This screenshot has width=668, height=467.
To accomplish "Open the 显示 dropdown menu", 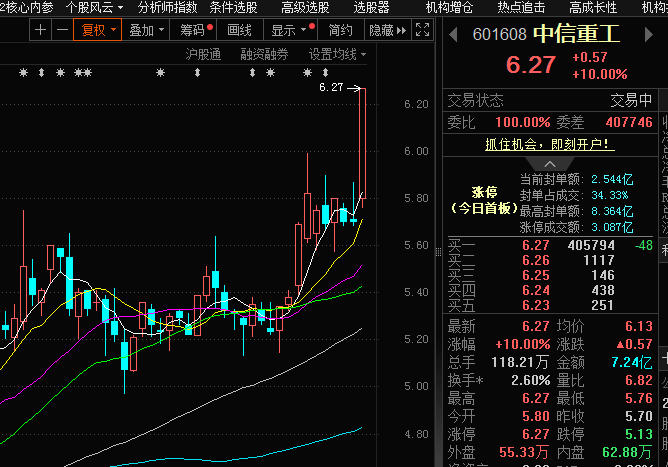I will [290, 30].
